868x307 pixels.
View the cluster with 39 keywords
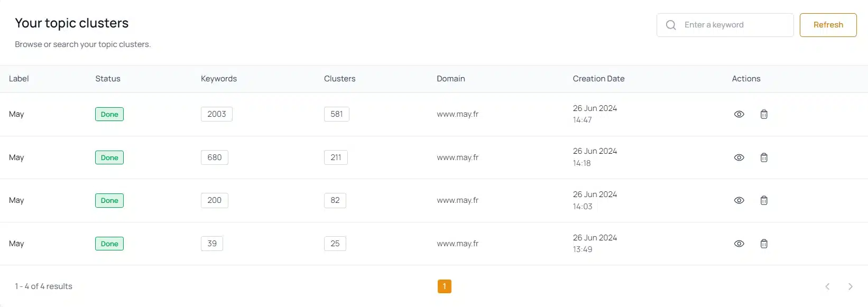[x=739, y=244]
